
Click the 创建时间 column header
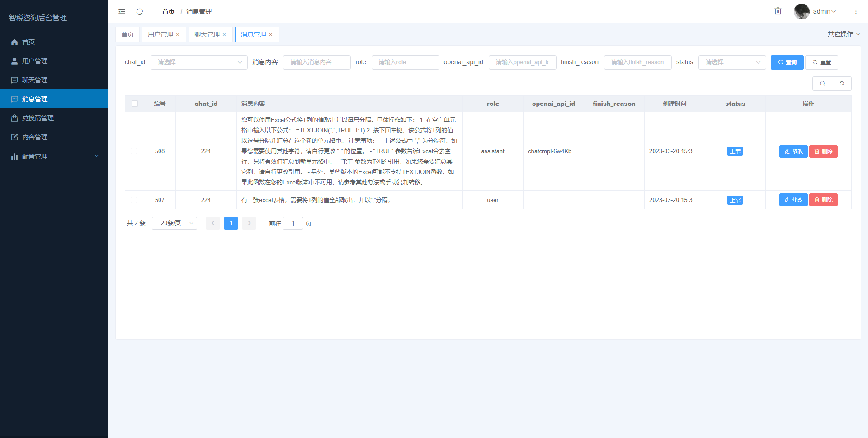pyautogui.click(x=675, y=104)
